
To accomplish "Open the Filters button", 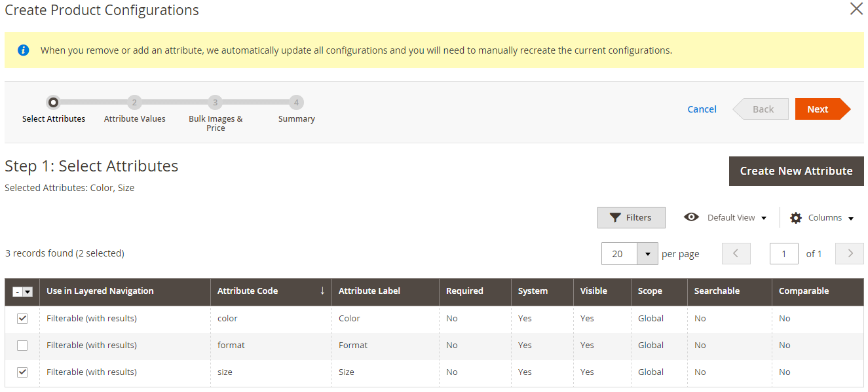I will tap(631, 217).
